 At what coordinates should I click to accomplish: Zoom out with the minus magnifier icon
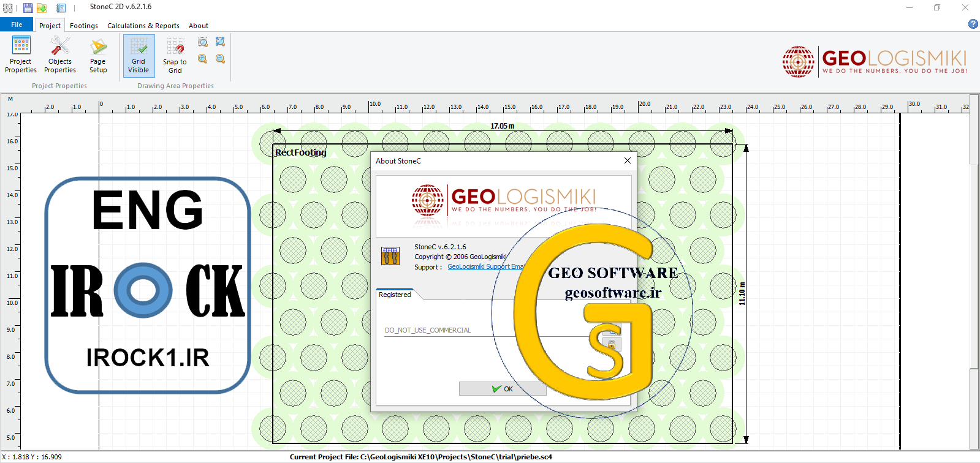coord(220,59)
